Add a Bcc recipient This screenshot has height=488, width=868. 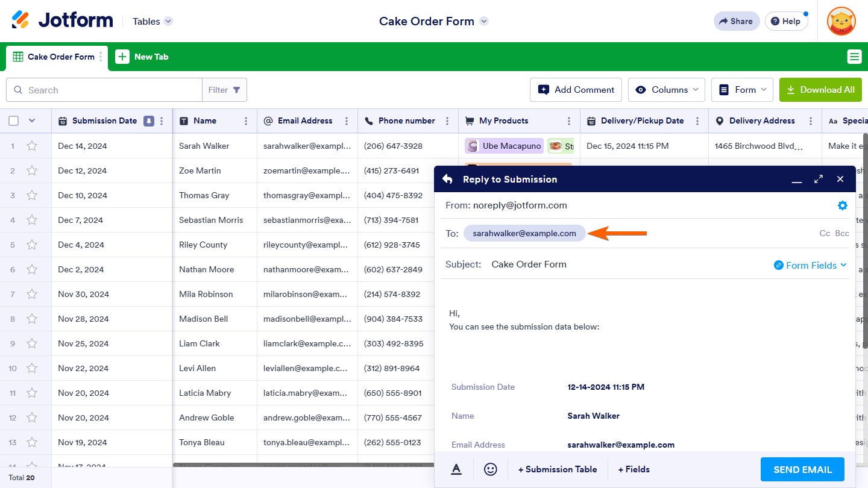coord(842,233)
